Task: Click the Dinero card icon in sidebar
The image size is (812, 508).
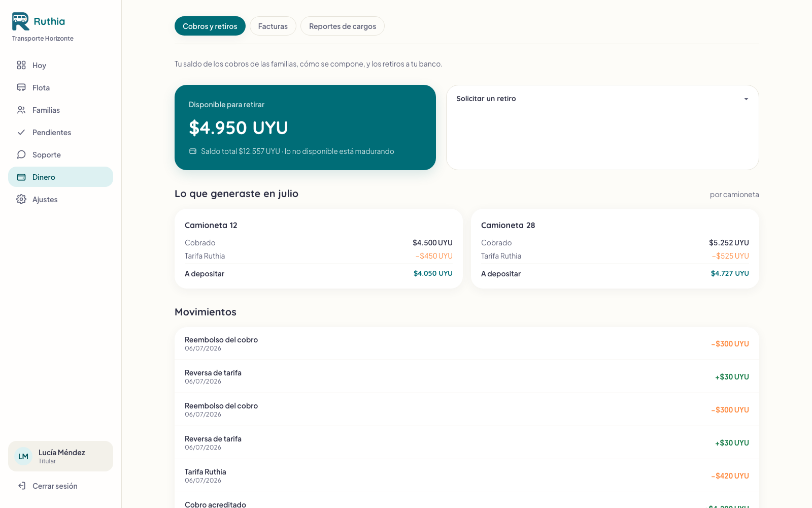Action: click(21, 177)
